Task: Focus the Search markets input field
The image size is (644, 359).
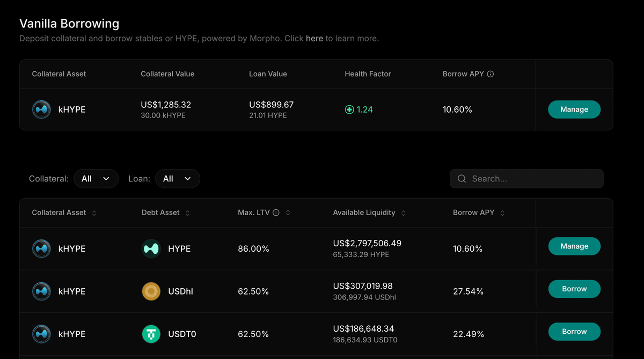Action: pos(526,179)
